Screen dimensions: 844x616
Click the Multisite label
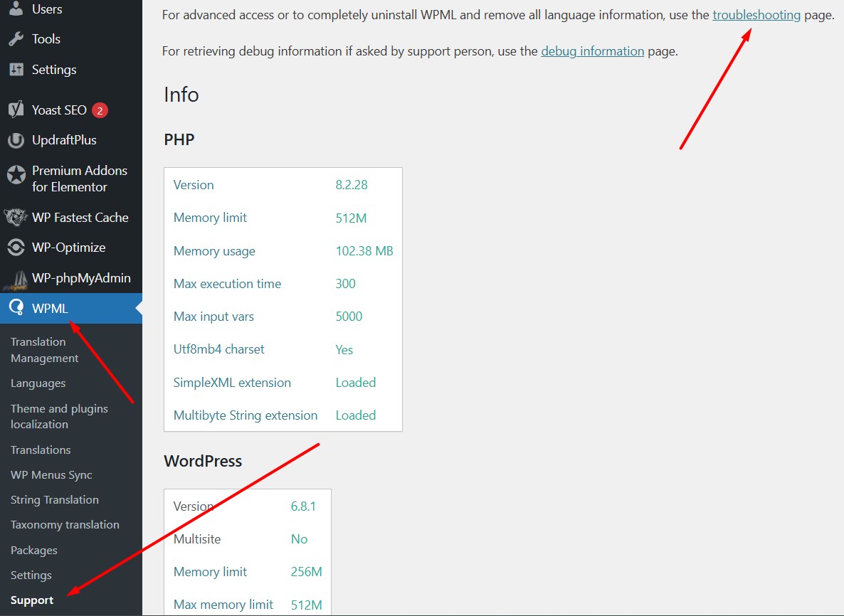pyautogui.click(x=197, y=539)
